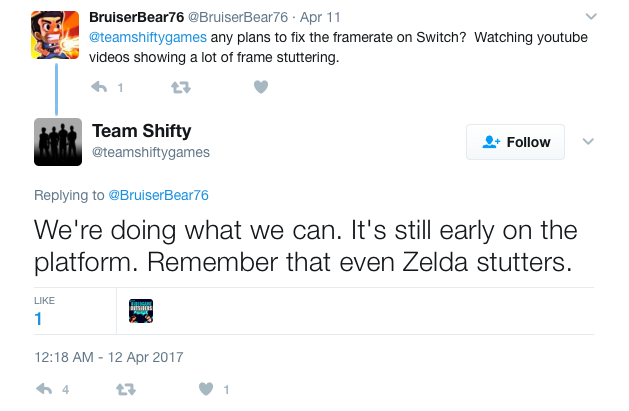
Task: Open Team Shifty's avatar image
Action: pos(58,142)
